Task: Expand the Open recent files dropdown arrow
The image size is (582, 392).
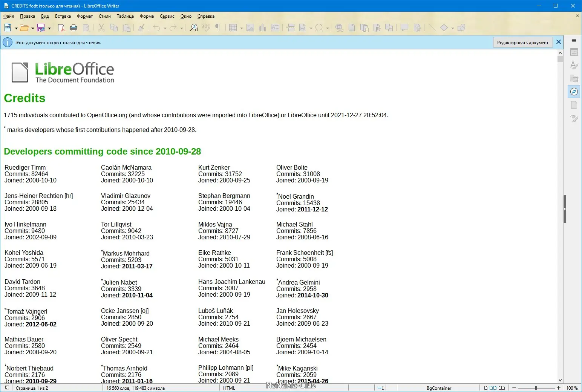Action: (x=32, y=28)
